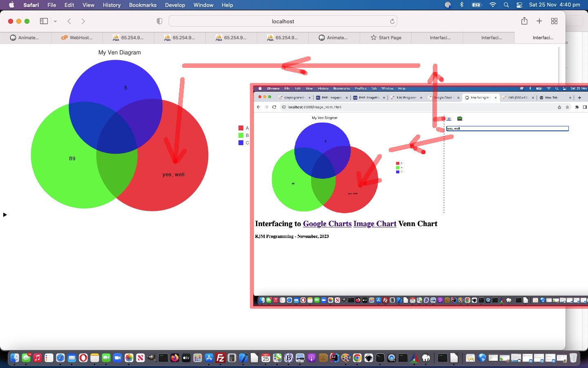The image size is (588, 368).
Task: Click the 'My Ven Diagram' chart title
Action: [120, 52]
